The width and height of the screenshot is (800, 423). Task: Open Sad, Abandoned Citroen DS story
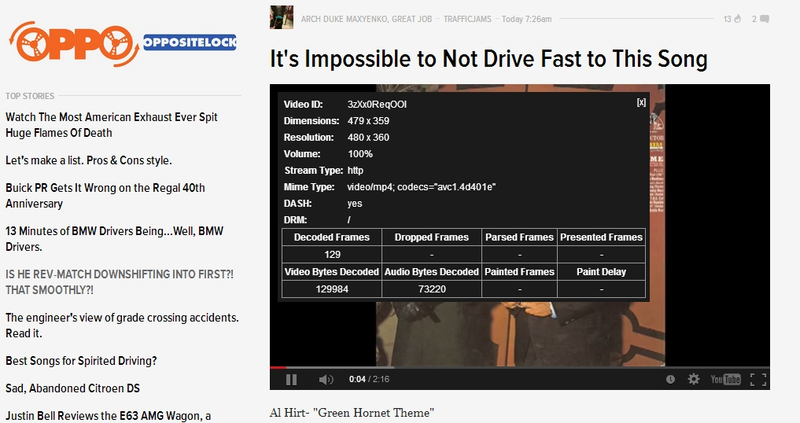click(x=72, y=388)
